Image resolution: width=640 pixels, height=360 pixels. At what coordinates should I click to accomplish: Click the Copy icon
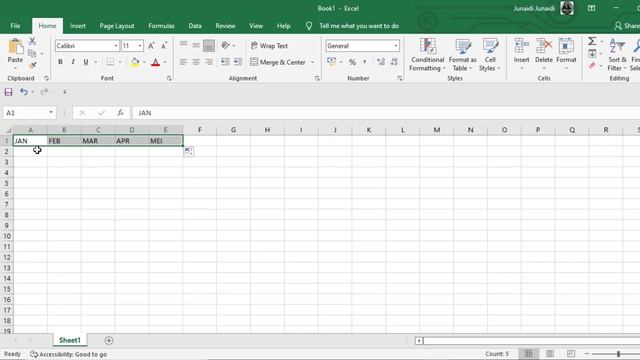32,53
